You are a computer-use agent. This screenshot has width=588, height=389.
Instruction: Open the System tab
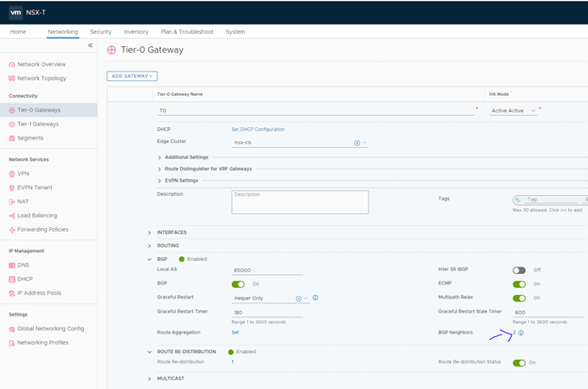(x=236, y=32)
